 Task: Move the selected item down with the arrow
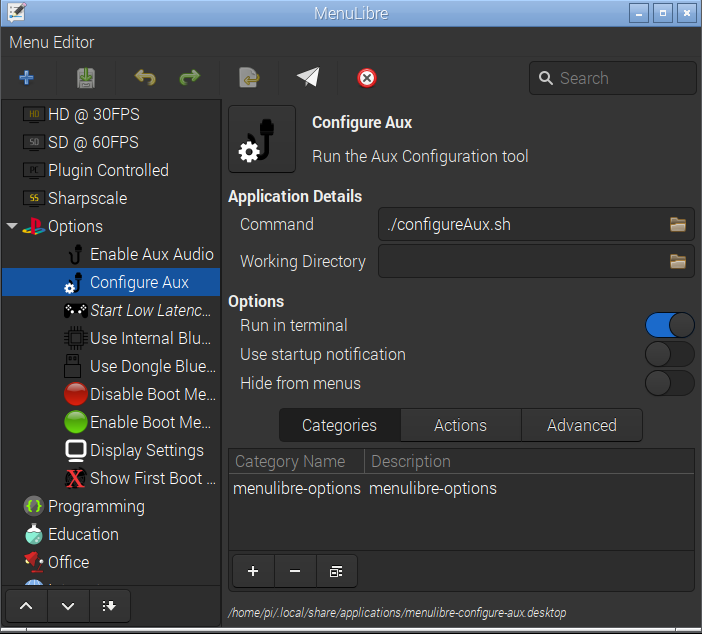(68, 606)
